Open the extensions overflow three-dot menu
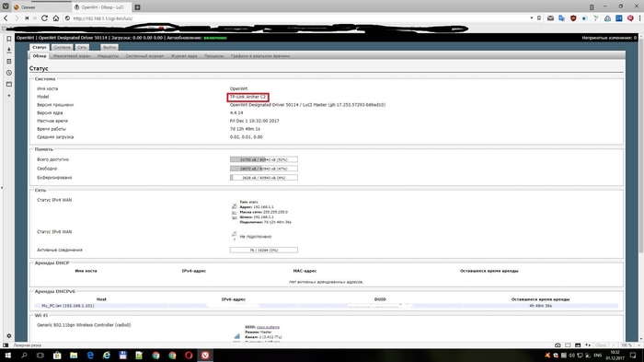The width and height of the screenshot is (644, 362). click(x=639, y=18)
